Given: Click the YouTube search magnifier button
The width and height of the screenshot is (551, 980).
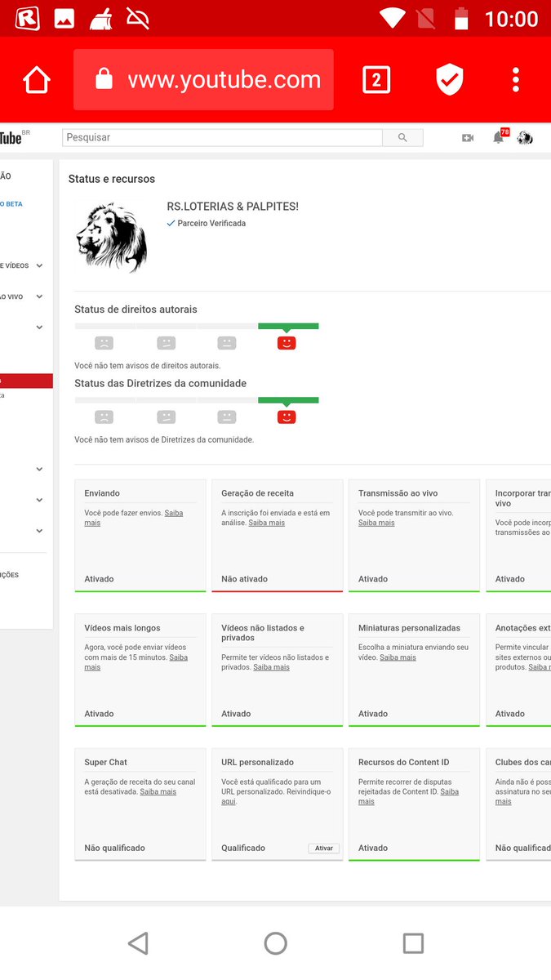Looking at the screenshot, I should (x=402, y=138).
